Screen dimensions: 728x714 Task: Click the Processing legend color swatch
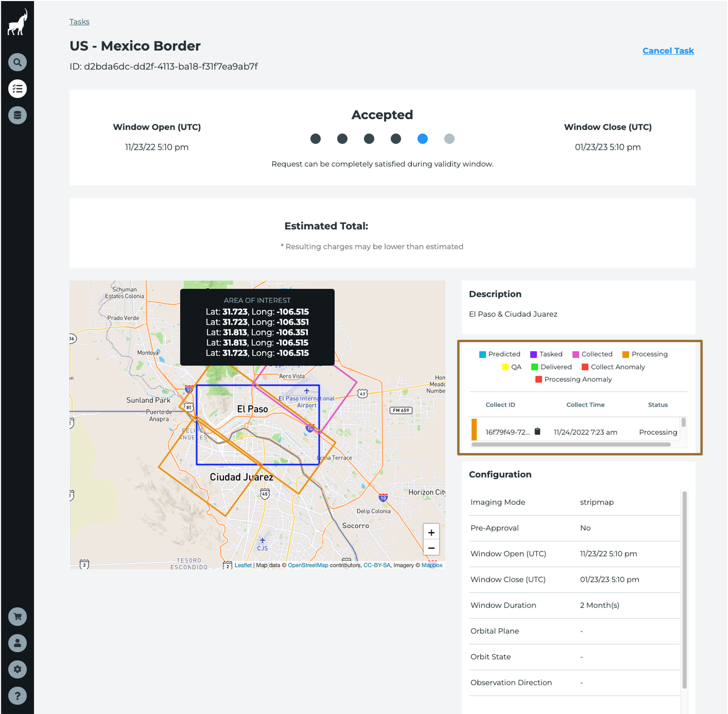pyautogui.click(x=625, y=355)
